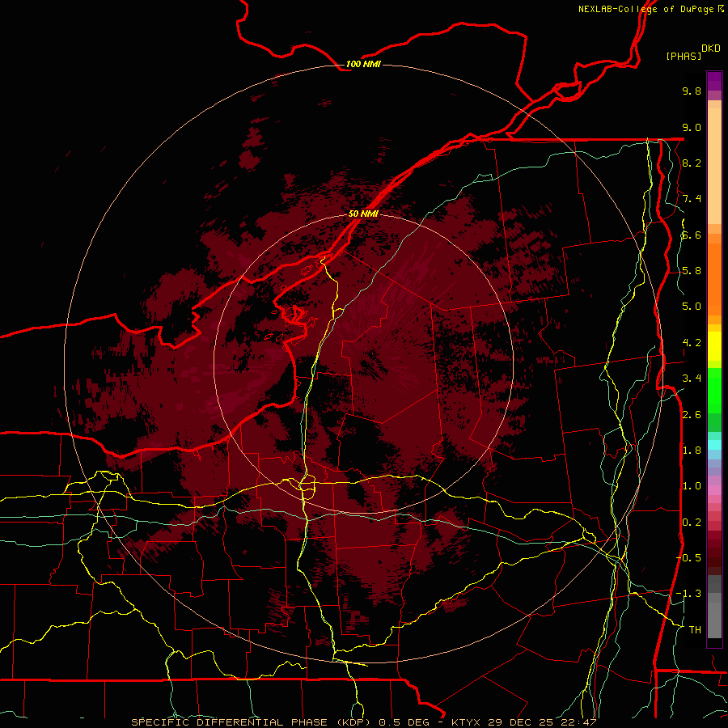The height and width of the screenshot is (728, 728).
Task: Click the 8.2 value on the color scale
Action: coord(692,163)
